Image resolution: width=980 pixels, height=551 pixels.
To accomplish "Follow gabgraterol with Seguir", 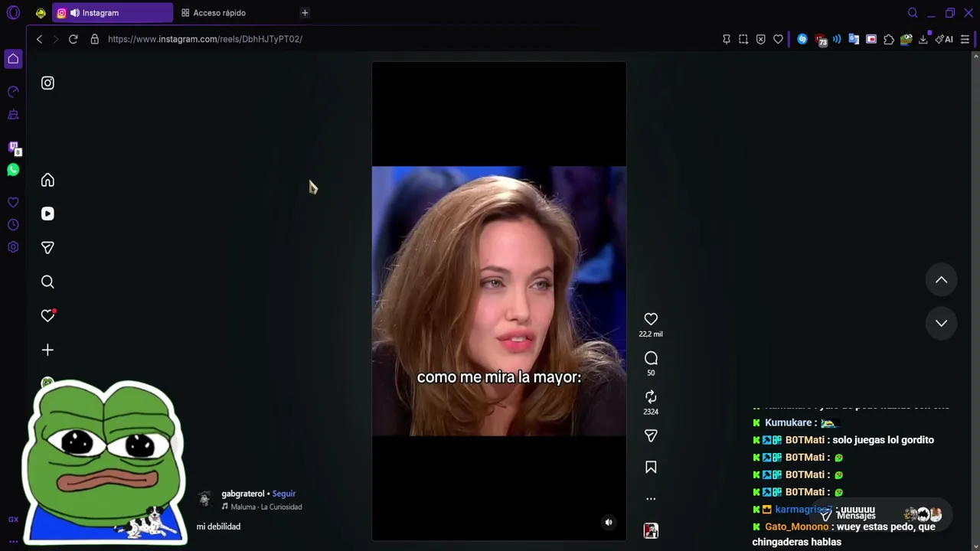I will 284,494.
